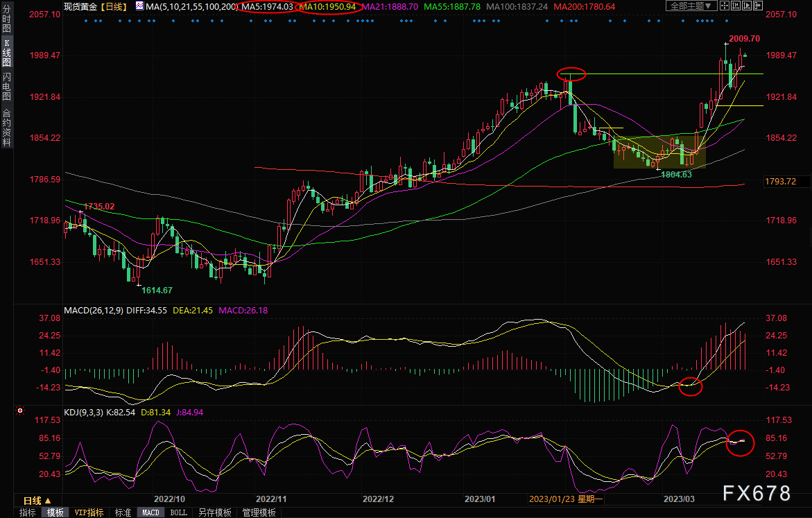Click the 2022/12 date on time axis

click(x=378, y=499)
